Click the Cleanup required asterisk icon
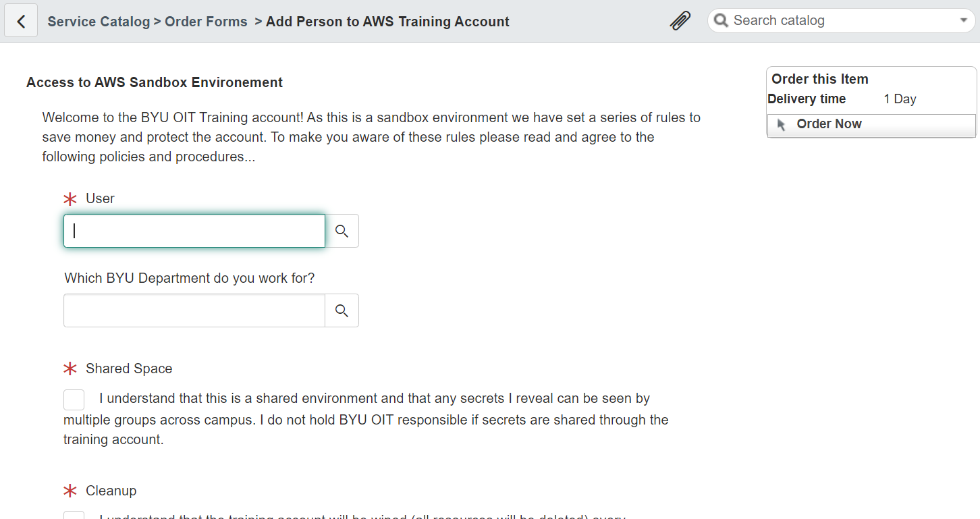Viewport: 980px width, 519px height. point(70,491)
